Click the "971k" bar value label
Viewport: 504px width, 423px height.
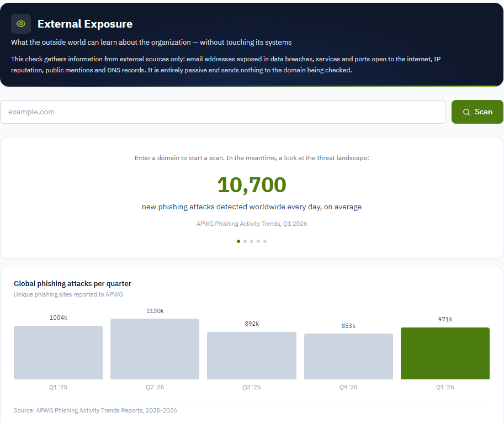pyautogui.click(x=445, y=319)
